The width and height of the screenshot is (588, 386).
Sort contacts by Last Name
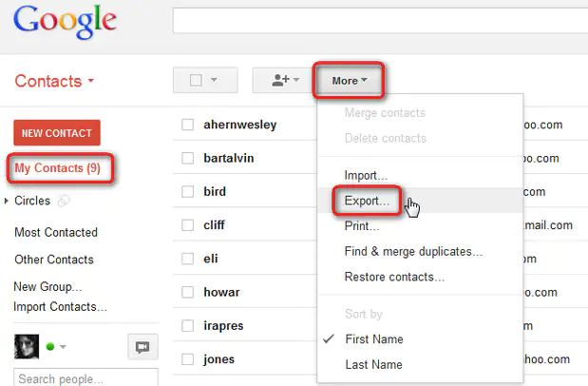tap(373, 364)
